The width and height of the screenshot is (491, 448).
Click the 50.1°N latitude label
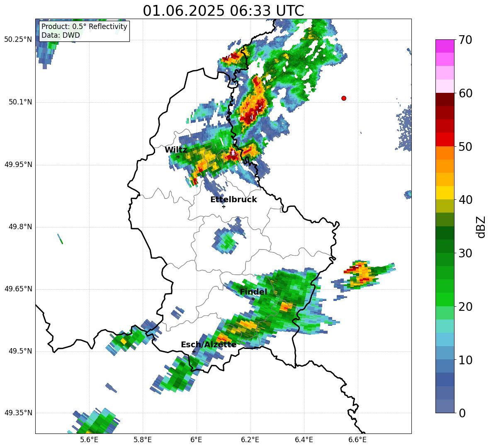(20, 102)
